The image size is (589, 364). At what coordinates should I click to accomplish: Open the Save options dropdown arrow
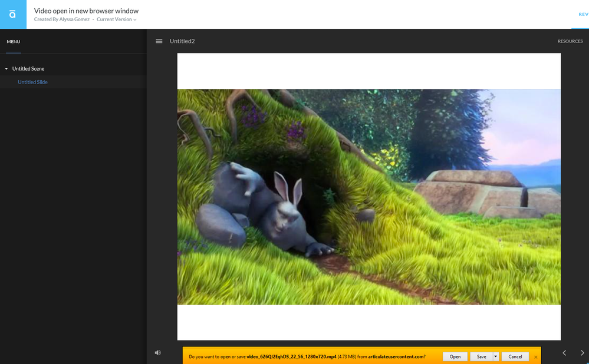click(x=496, y=356)
